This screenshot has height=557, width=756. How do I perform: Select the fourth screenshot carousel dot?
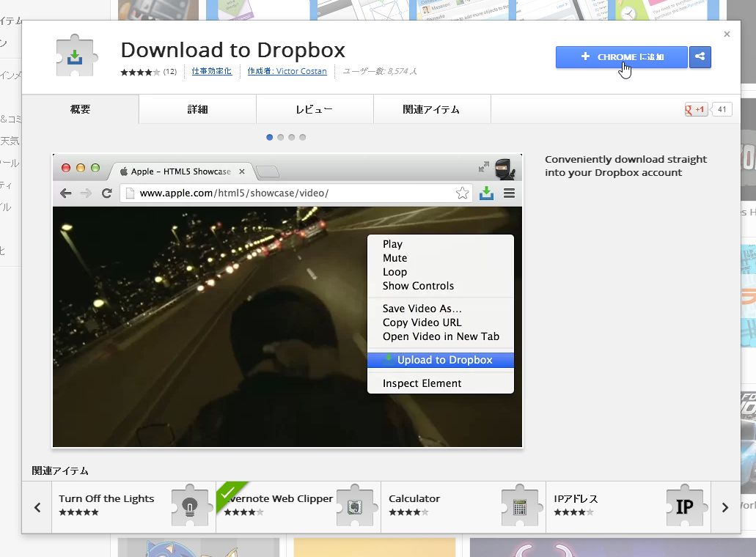pos(303,137)
